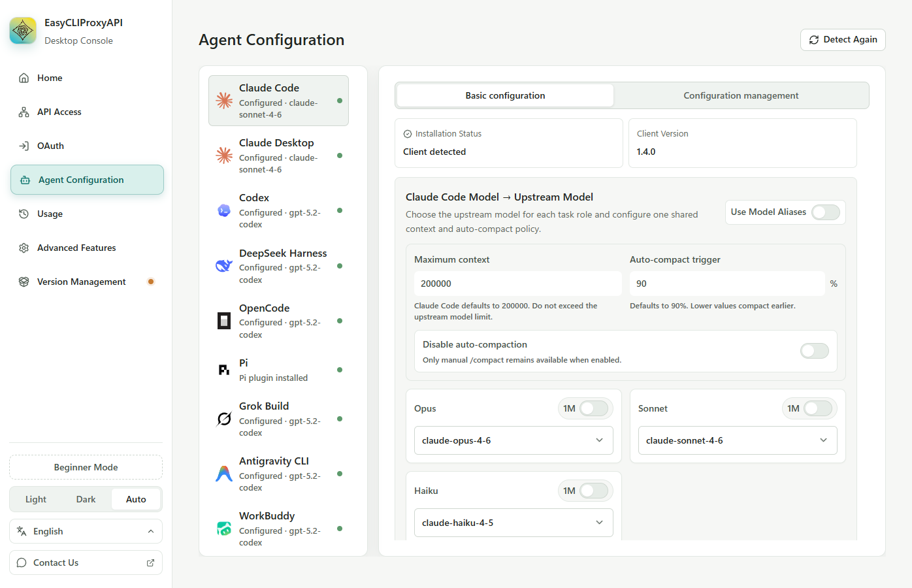Click the Version Management cube icon

[24, 282]
